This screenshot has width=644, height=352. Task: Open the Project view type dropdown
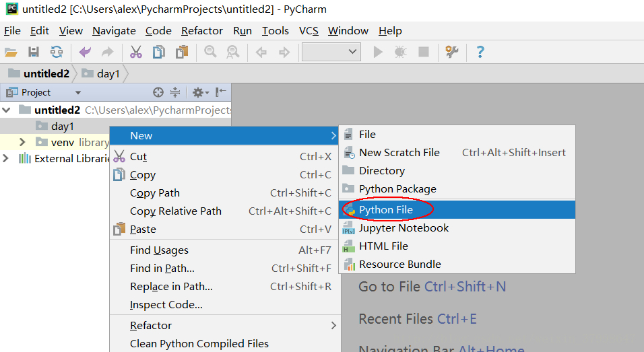[78, 93]
